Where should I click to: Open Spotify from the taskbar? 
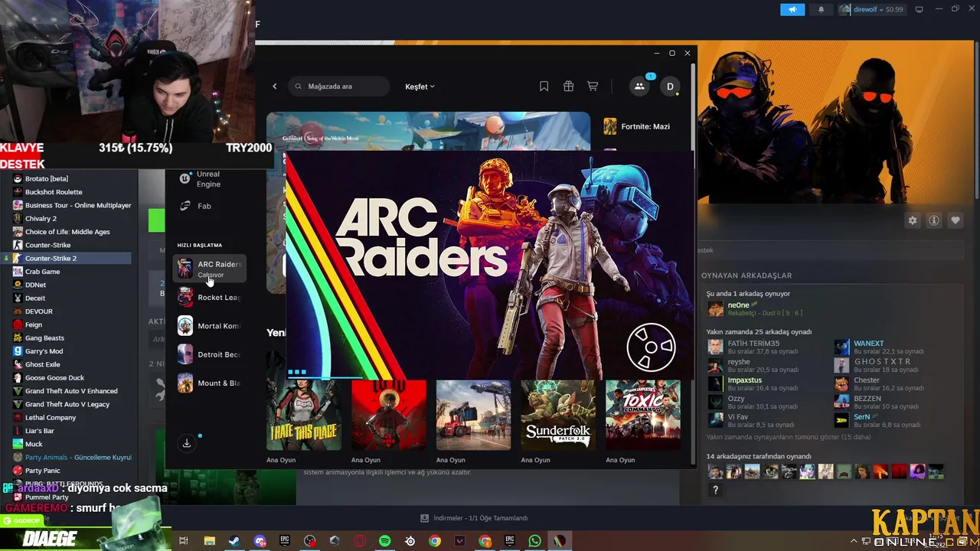[x=384, y=541]
